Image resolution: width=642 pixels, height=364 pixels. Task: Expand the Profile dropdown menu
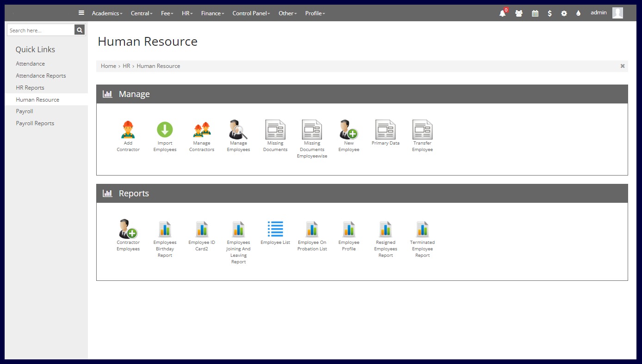(x=315, y=13)
